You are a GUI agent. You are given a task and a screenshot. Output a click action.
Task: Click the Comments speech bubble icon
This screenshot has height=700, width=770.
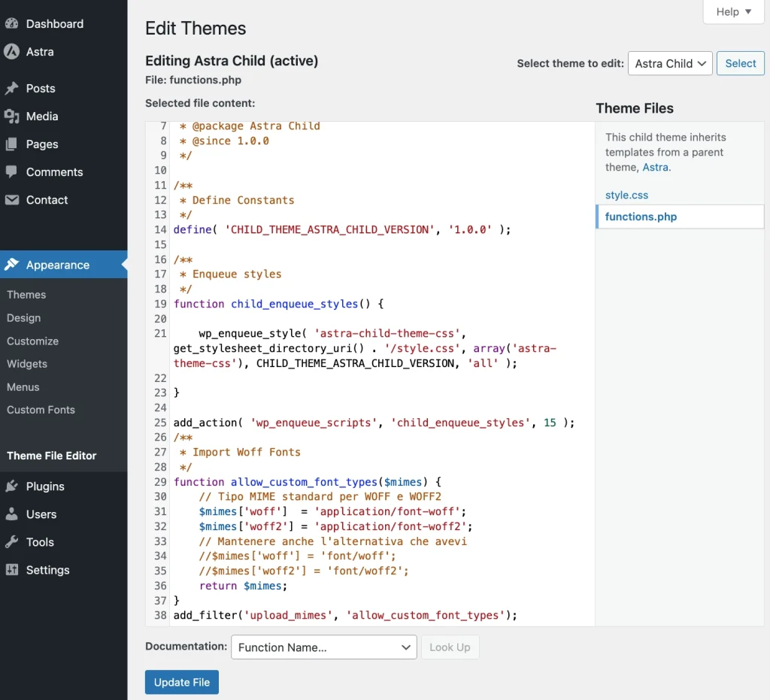click(12, 172)
